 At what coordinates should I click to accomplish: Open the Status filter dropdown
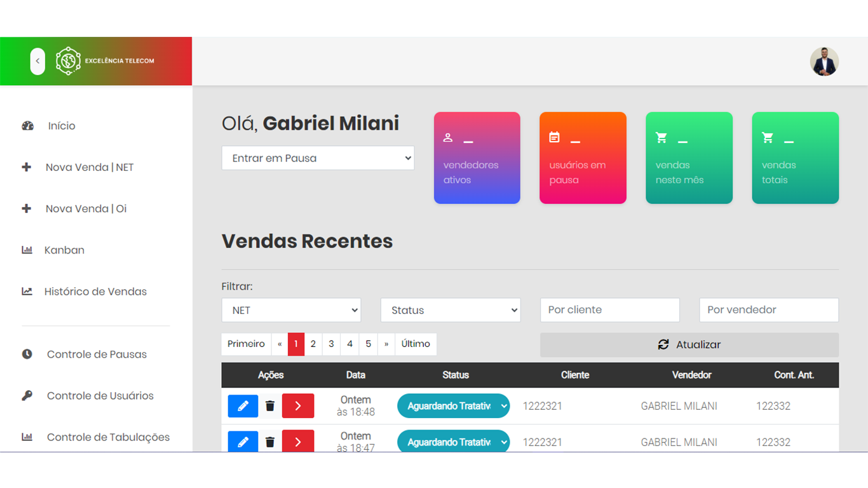click(x=450, y=310)
